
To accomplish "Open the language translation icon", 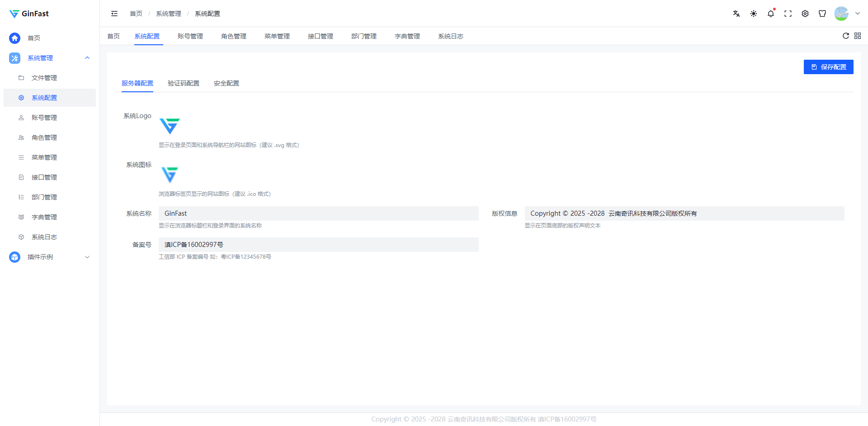I will (x=736, y=14).
